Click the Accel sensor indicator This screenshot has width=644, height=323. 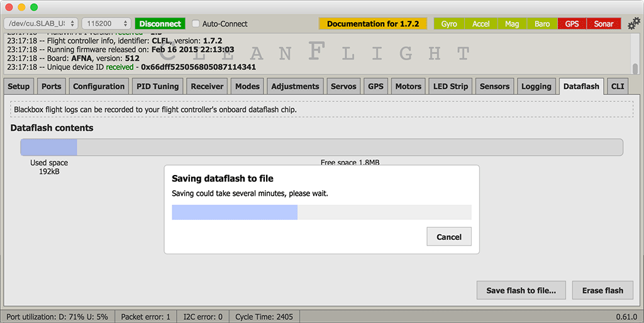(x=480, y=24)
